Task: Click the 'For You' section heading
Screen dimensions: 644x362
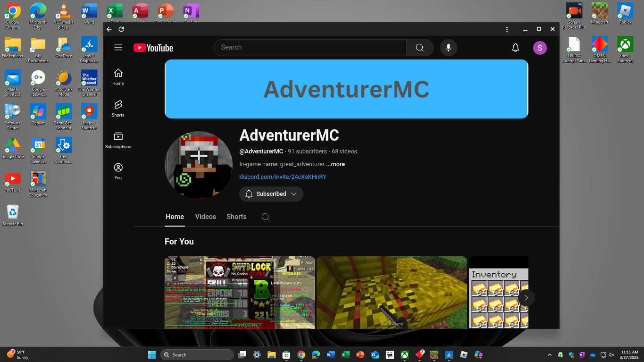Action: (179, 242)
